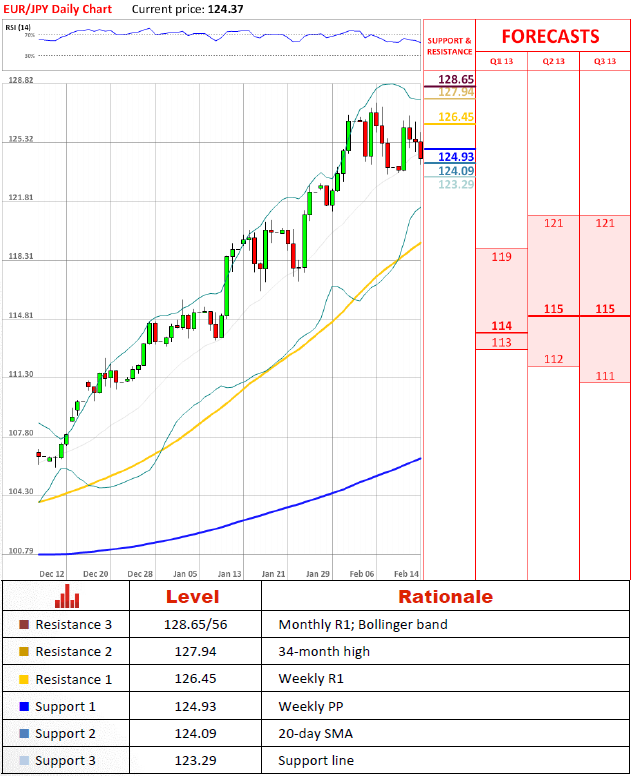
Task: Click the 'Support 3' row label
Action: point(65,761)
